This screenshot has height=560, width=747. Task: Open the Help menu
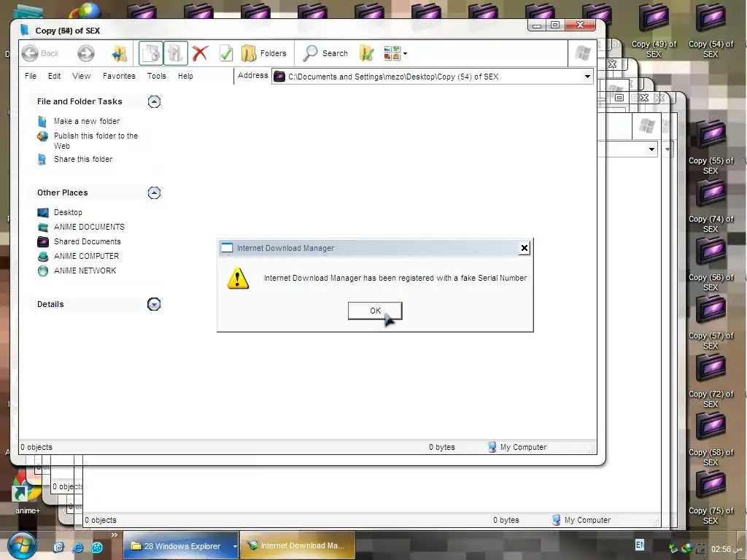coord(185,76)
